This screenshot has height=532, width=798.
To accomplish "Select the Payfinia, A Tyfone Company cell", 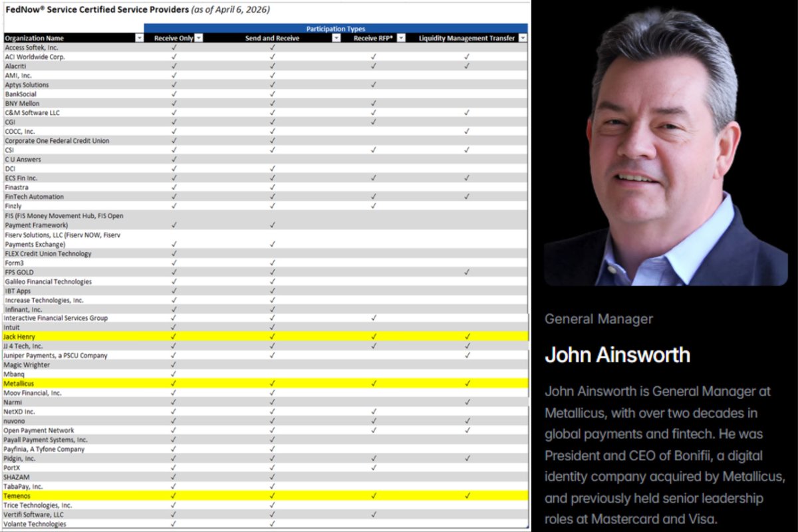I will [x=74, y=449].
